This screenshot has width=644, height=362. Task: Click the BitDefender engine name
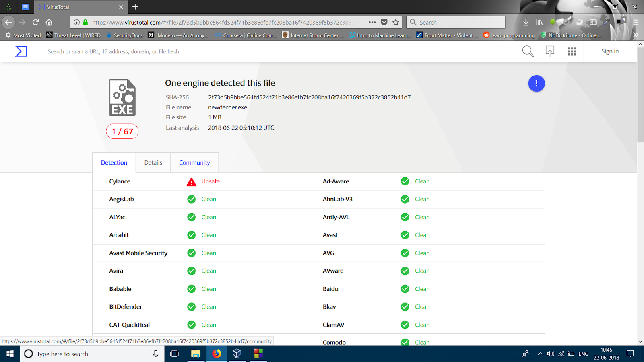[x=126, y=306]
